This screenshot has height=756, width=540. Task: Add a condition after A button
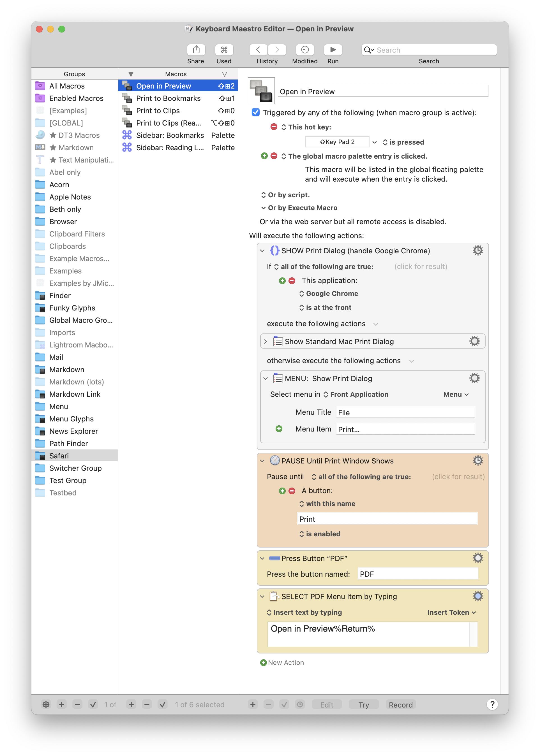point(282,491)
